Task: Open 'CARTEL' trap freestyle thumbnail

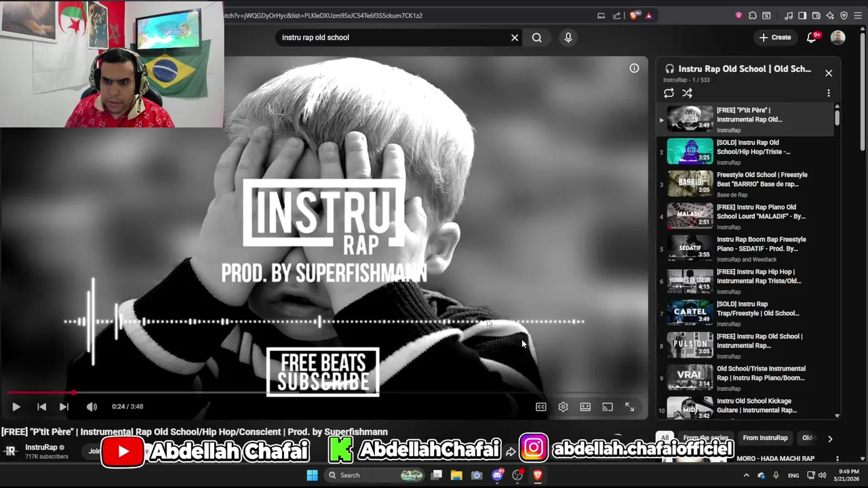Action: tap(690, 313)
